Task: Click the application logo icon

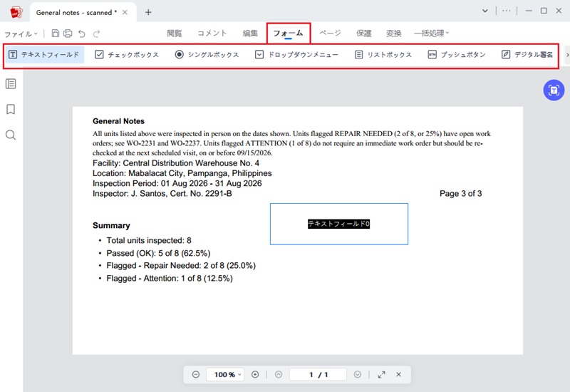Action: pyautogui.click(x=16, y=12)
